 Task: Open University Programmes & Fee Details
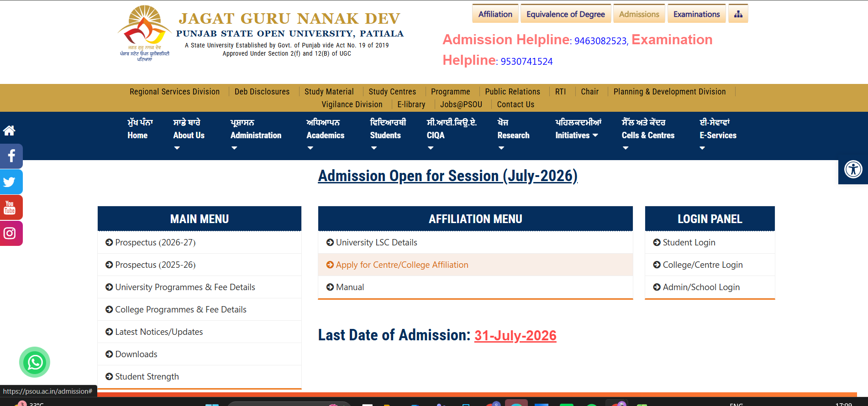coord(185,287)
